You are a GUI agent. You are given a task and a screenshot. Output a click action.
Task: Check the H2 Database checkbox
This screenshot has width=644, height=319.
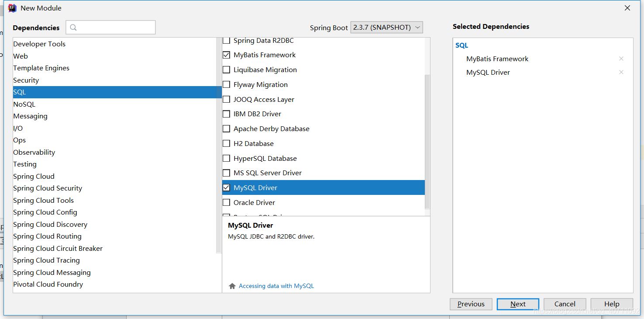coord(226,144)
